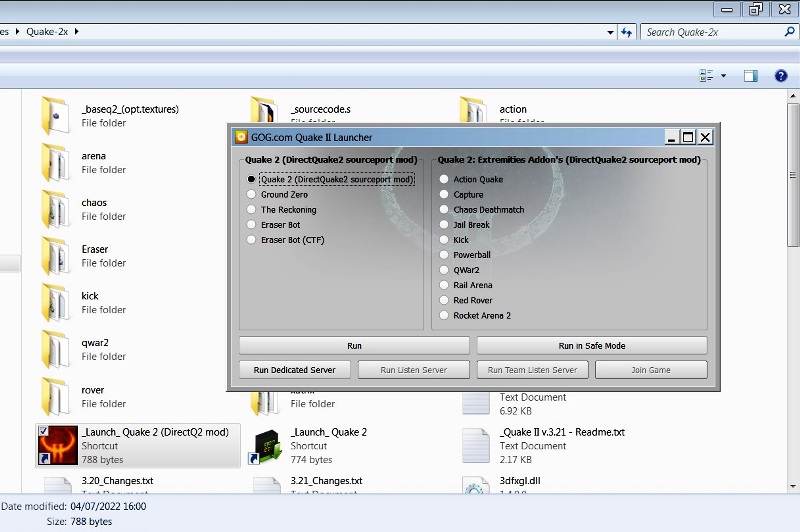Click Run Dedicated Server button
Viewport: 800px width, 532px height.
click(294, 370)
